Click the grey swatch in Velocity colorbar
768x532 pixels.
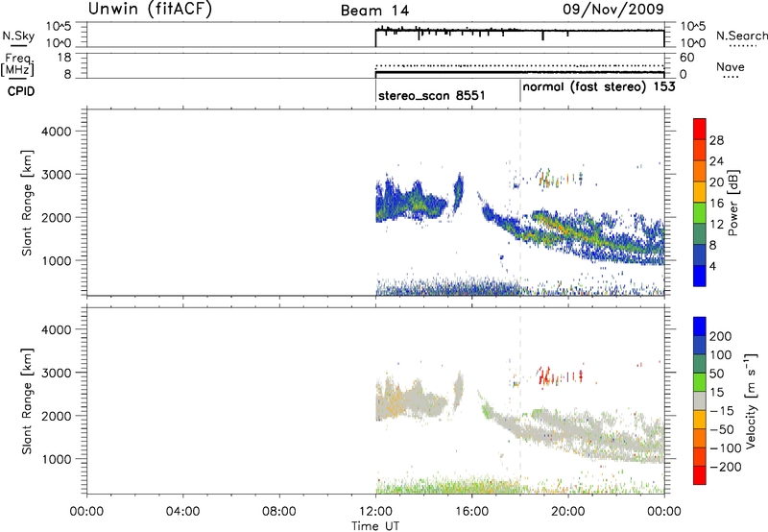pyautogui.click(x=700, y=400)
